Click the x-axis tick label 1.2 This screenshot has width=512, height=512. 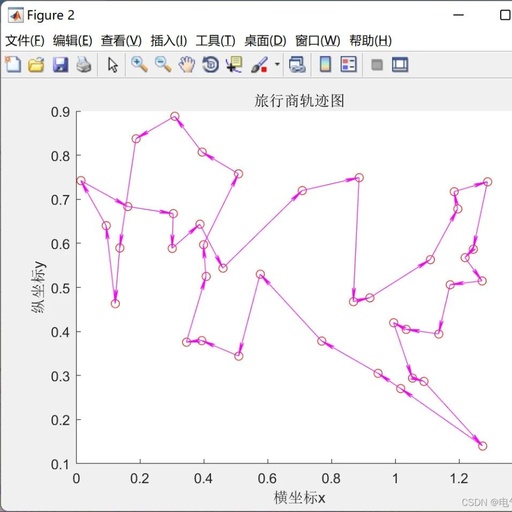point(459,478)
